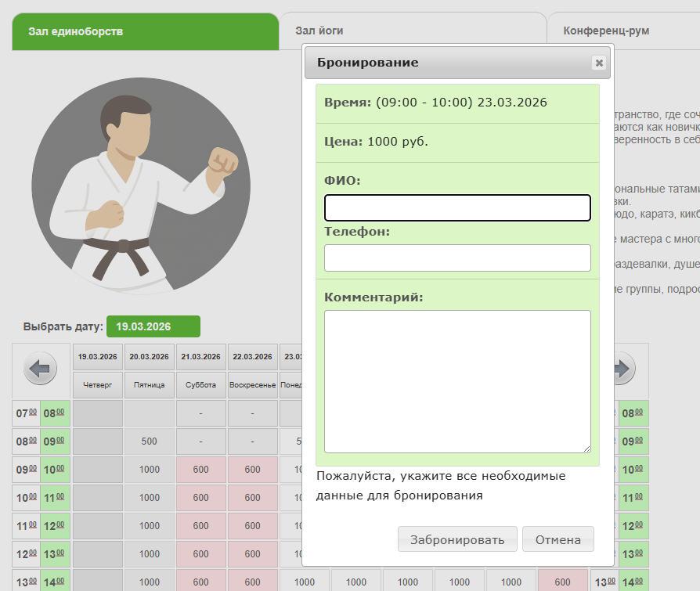Select the 22.03.2026 column header

click(x=253, y=357)
